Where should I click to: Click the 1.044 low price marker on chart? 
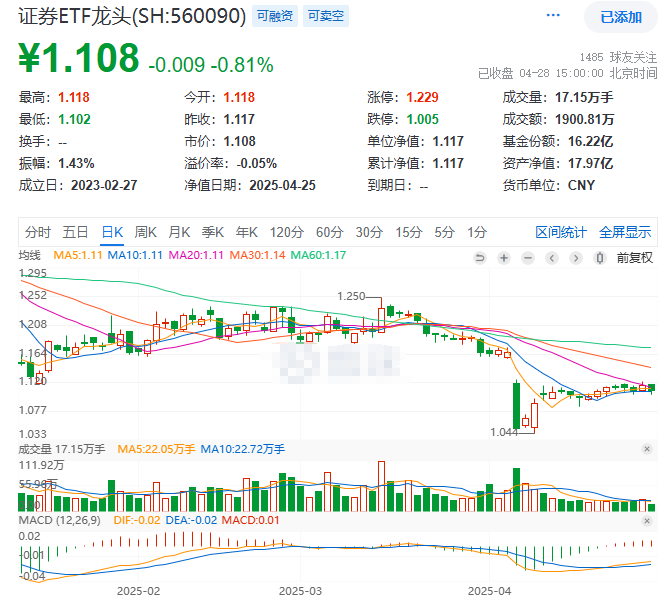click(502, 431)
